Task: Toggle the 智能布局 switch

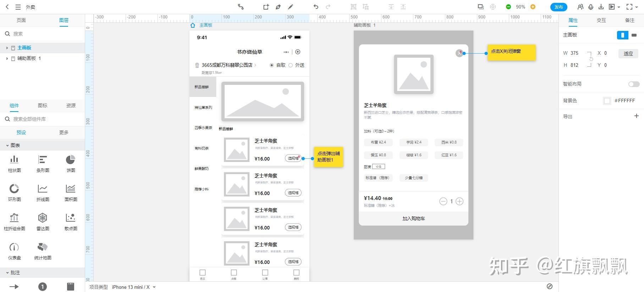Action: click(x=634, y=84)
